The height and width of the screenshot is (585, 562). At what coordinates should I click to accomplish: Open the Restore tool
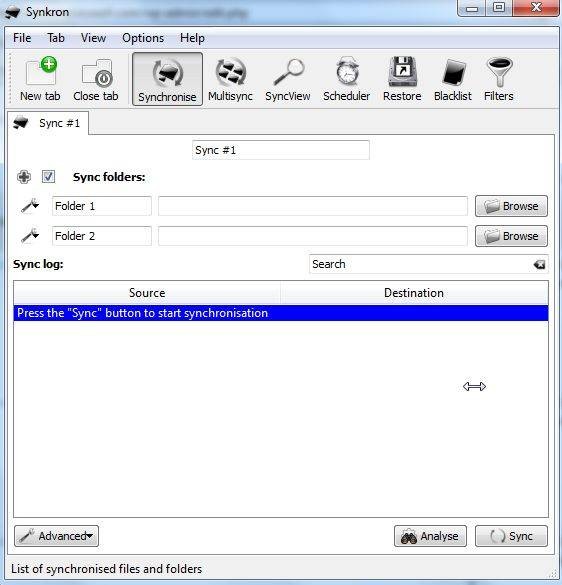pyautogui.click(x=402, y=79)
